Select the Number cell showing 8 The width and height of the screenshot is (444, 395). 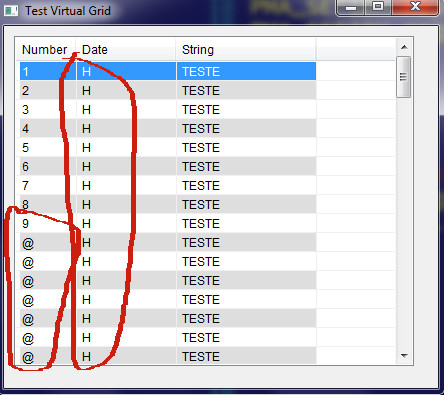click(48, 204)
